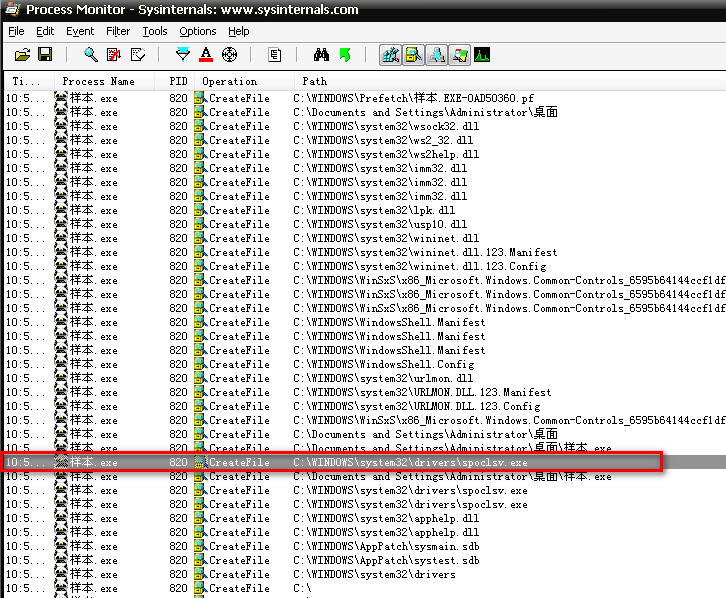Click the Save toolbar icon
Image resolution: width=726 pixels, height=598 pixels.
[x=44, y=55]
